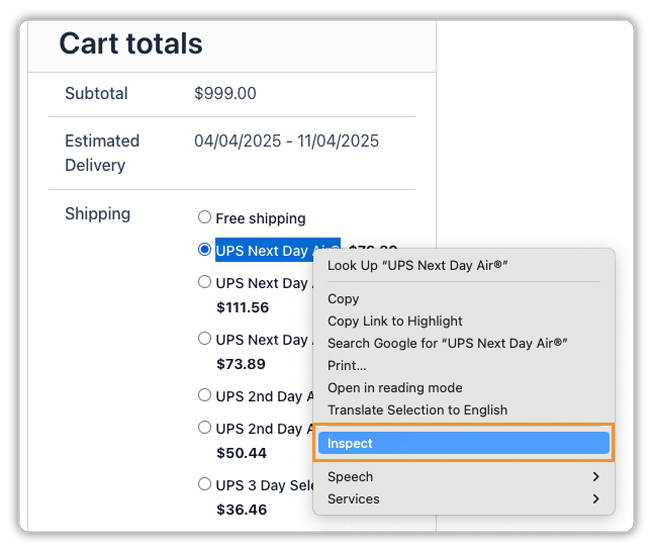Click the Estimated Delivery label

click(102, 153)
